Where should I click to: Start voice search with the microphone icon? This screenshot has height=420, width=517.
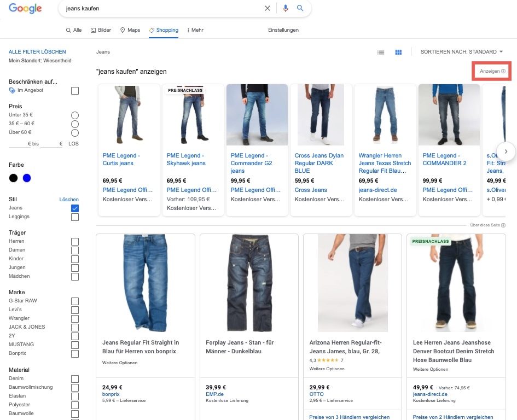[x=286, y=8]
